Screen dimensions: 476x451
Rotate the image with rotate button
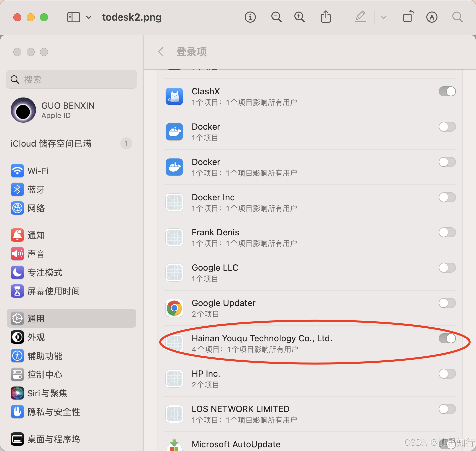pyautogui.click(x=409, y=17)
